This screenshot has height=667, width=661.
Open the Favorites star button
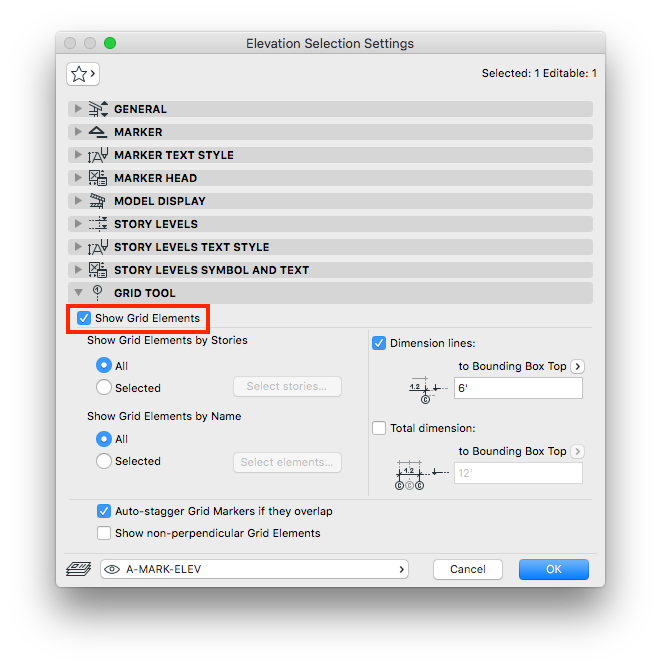point(83,74)
